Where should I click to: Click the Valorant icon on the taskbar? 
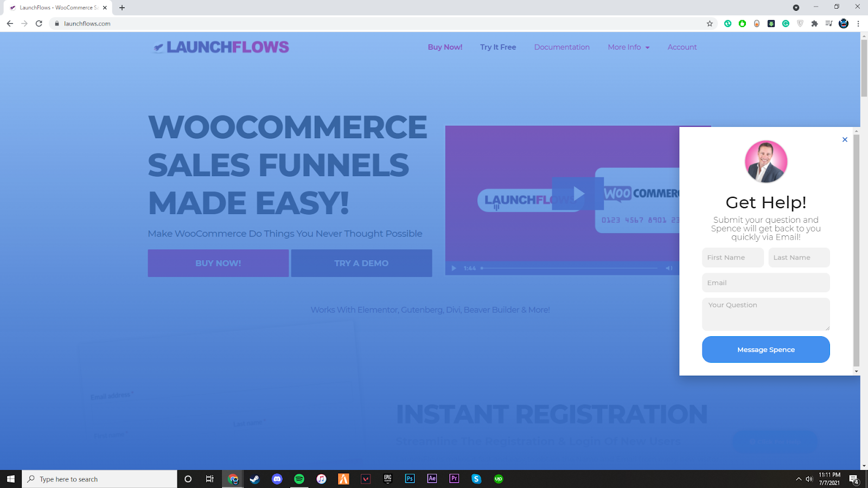366,479
